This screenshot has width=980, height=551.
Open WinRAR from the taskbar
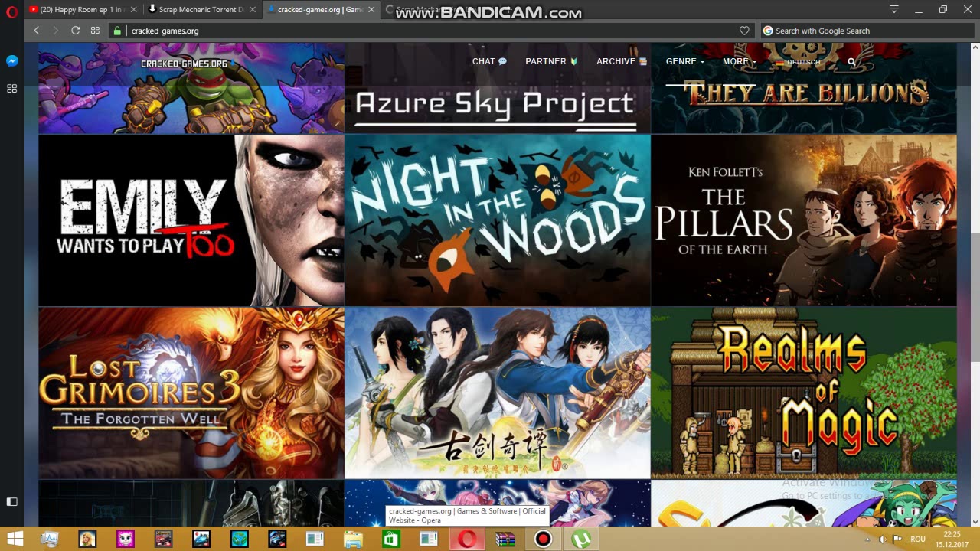point(505,540)
